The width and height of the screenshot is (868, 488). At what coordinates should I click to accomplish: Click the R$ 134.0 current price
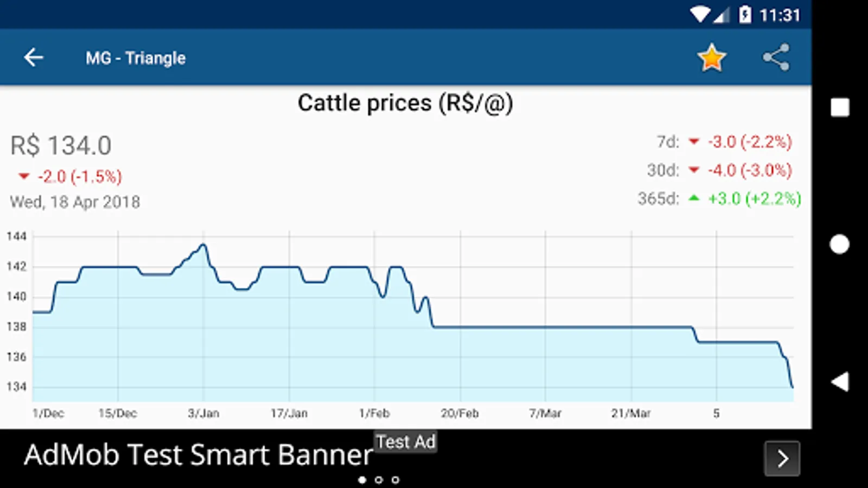pyautogui.click(x=61, y=146)
